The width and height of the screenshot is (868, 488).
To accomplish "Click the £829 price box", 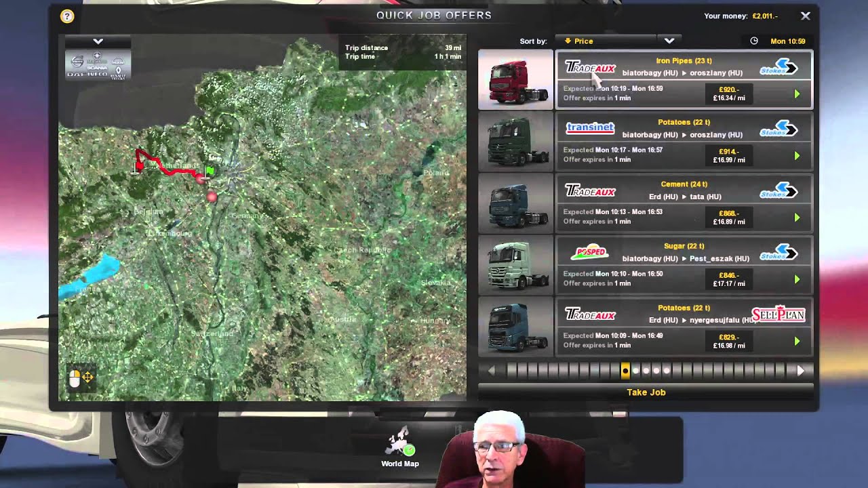I will [x=729, y=340].
